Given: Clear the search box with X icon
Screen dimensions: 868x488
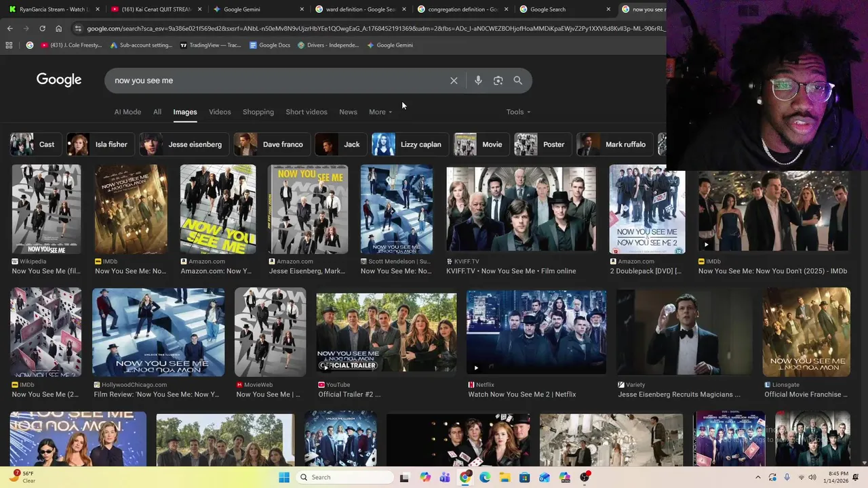Looking at the screenshot, I should coord(454,81).
